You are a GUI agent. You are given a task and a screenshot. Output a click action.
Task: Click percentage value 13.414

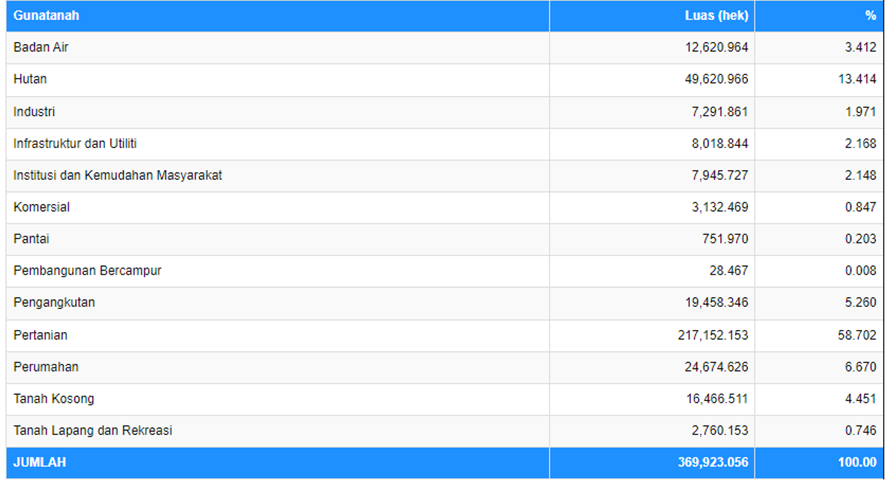(857, 79)
